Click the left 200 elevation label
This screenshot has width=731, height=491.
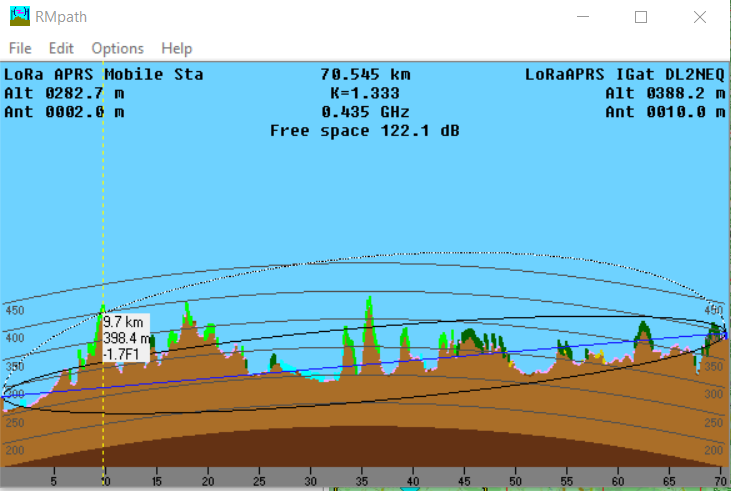pos(15,450)
